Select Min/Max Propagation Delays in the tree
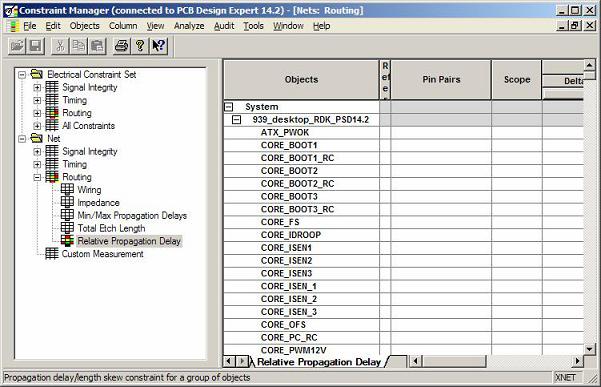601x387 pixels. [132, 215]
